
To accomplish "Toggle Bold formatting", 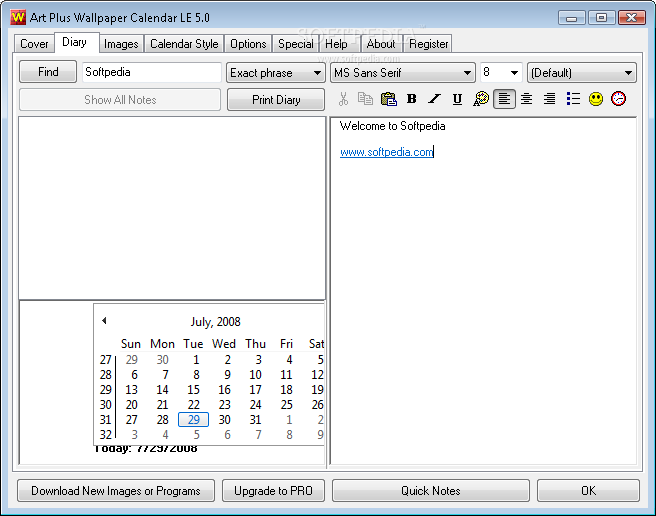I will pos(412,99).
